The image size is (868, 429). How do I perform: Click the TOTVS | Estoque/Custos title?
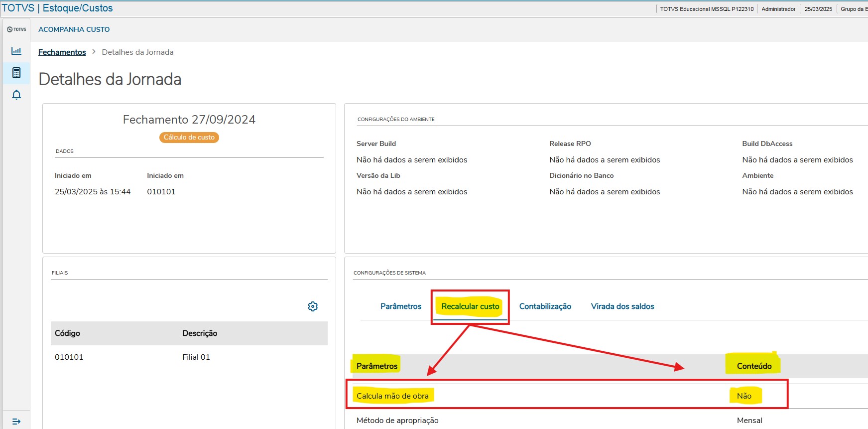(x=57, y=8)
